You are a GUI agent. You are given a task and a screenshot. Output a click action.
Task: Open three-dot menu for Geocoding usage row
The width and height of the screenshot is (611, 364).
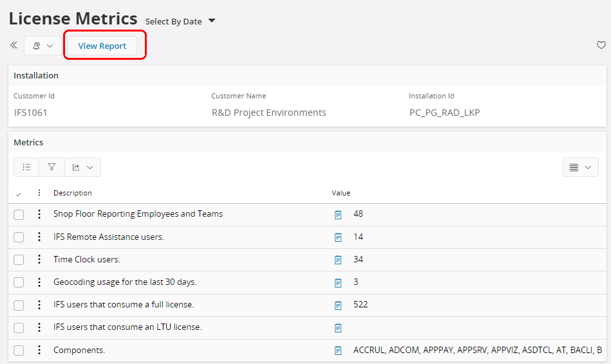[x=39, y=282]
